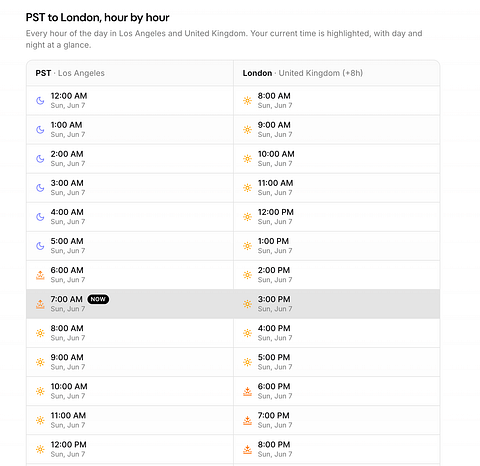
Task: Click the 10:00 AM PST time entry
Action: pyautogui.click(x=69, y=391)
